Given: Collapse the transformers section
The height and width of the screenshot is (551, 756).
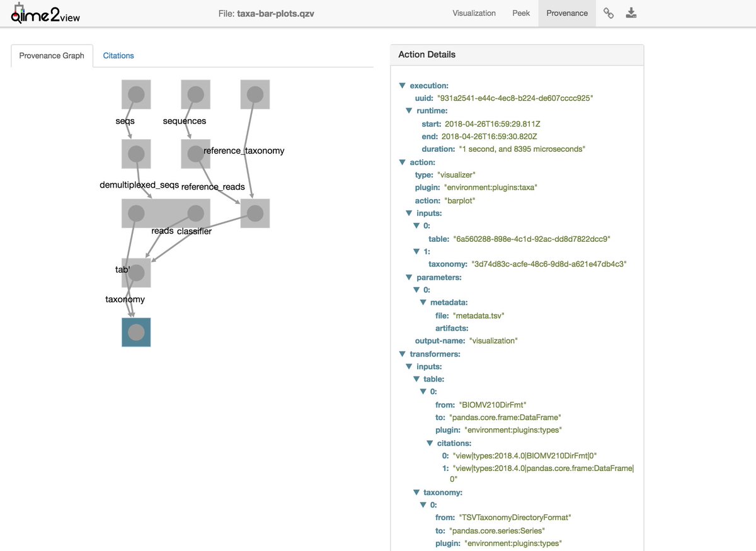Looking at the screenshot, I should (x=403, y=354).
